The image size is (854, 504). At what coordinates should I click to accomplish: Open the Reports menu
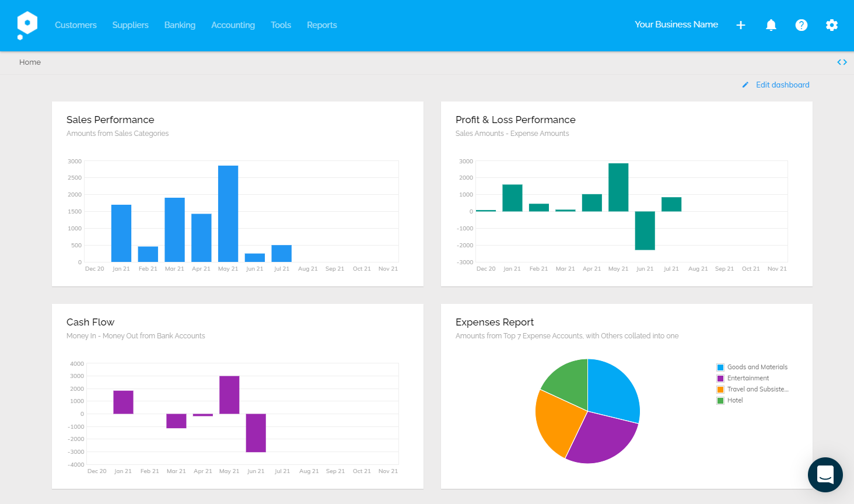coord(322,25)
